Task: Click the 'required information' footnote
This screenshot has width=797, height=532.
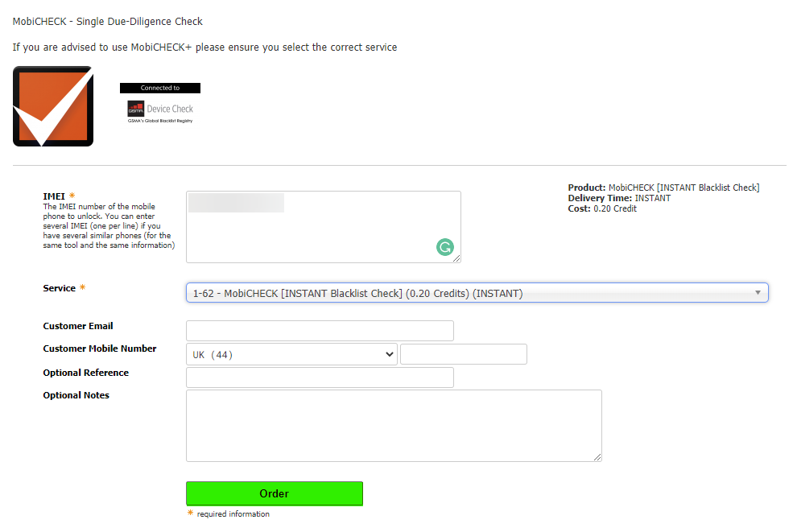Action: (233, 514)
